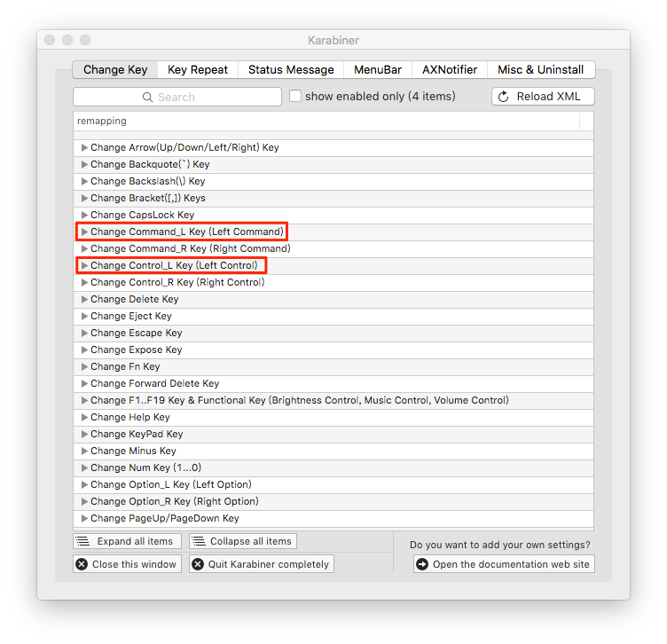Image resolution: width=667 pixels, height=644 pixels.
Task: Open the Status Message tab
Action: click(291, 70)
